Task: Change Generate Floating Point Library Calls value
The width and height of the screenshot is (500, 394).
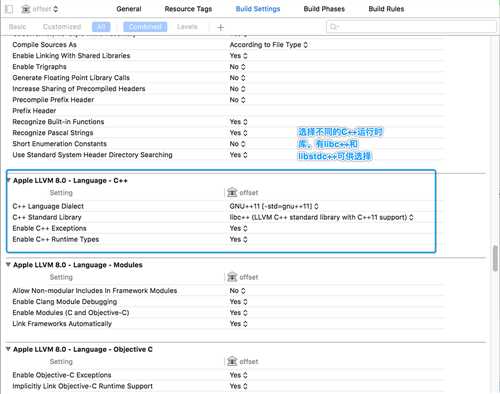Action: point(237,78)
